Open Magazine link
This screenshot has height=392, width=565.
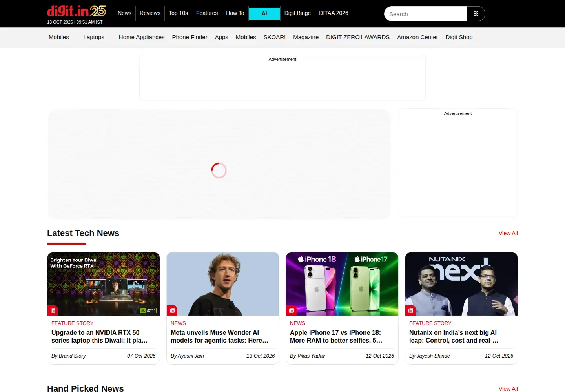click(x=306, y=37)
